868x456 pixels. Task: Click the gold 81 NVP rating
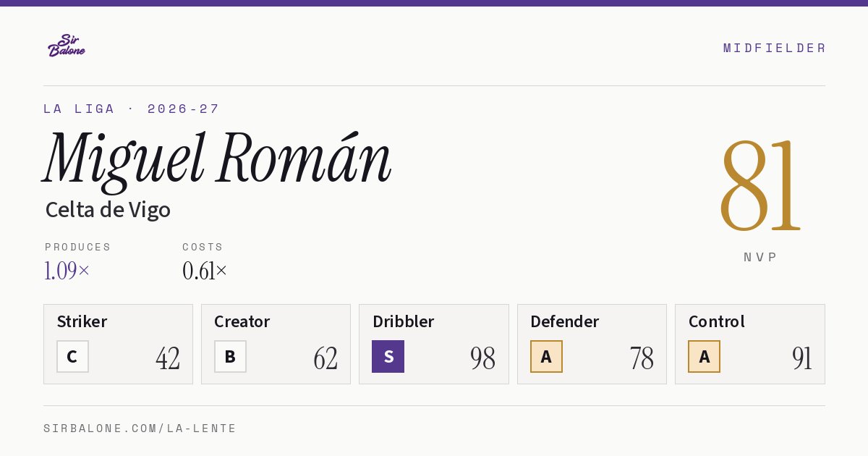click(760, 185)
